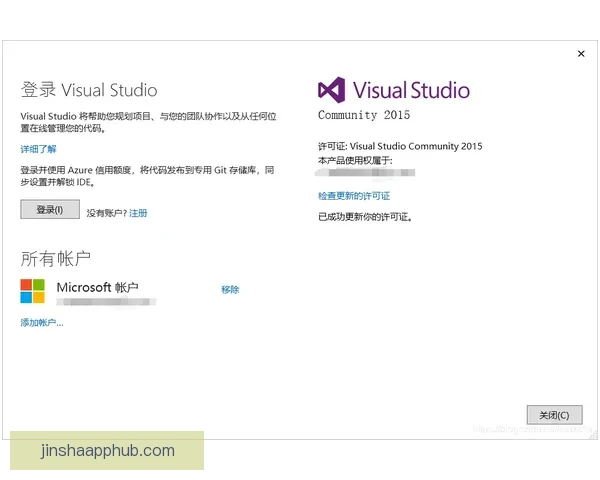Click the 注册 sign-up link
This screenshot has height=480, width=600.
click(x=138, y=213)
